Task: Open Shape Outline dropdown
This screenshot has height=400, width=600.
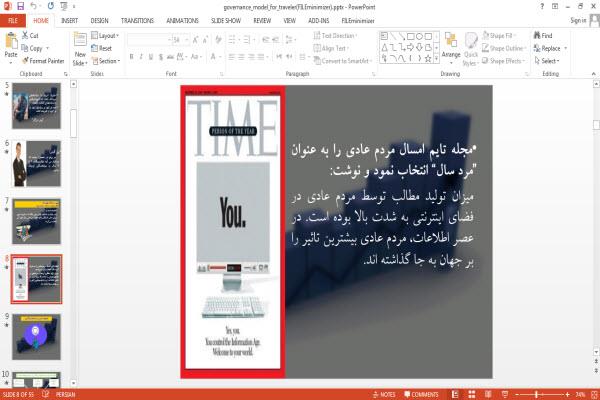Action: (x=504, y=48)
